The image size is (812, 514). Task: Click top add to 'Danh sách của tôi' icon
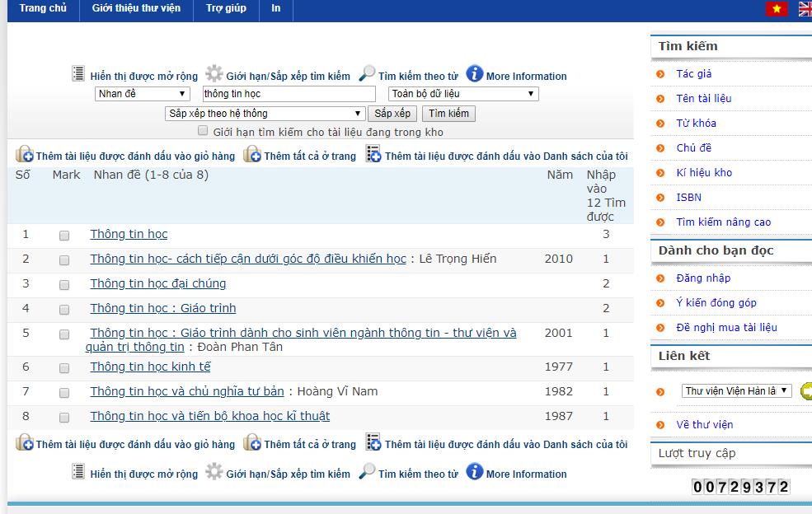click(x=373, y=154)
